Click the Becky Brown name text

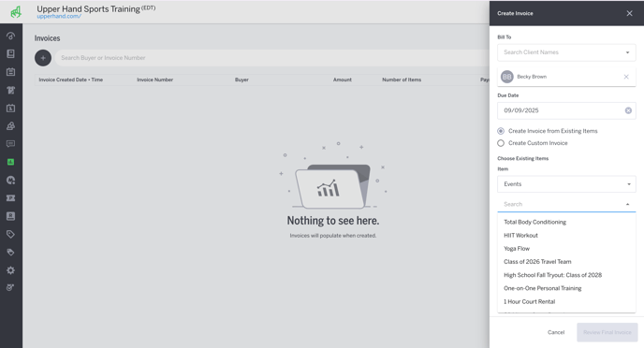[x=532, y=77]
